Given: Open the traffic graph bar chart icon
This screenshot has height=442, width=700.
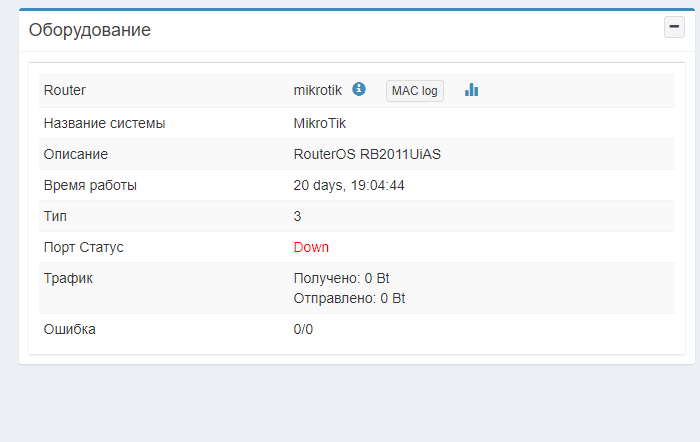Looking at the screenshot, I should [471, 90].
